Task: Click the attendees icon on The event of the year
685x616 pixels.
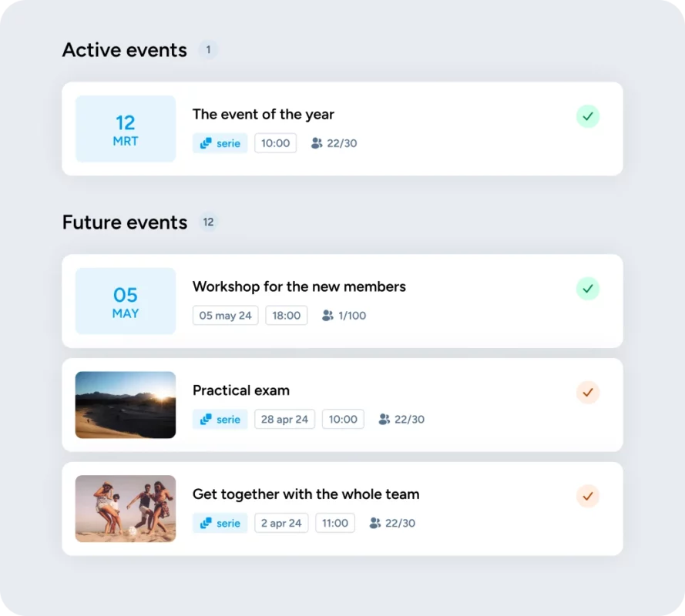Action: click(317, 143)
